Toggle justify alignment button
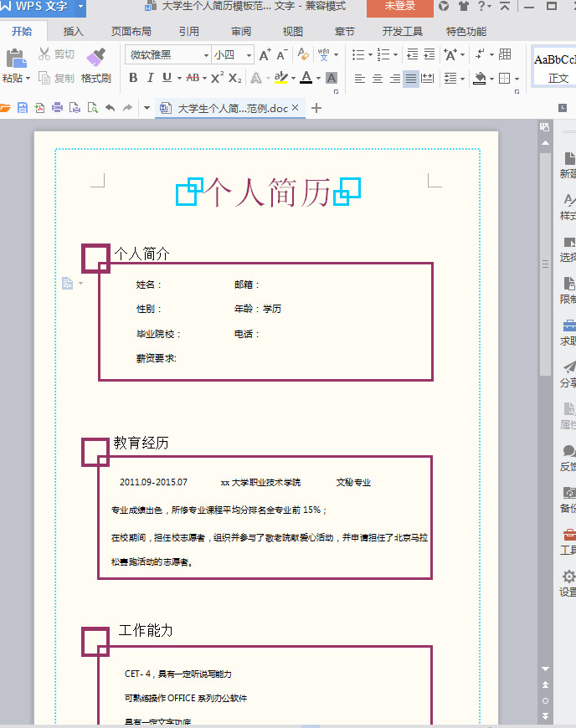 click(410, 79)
